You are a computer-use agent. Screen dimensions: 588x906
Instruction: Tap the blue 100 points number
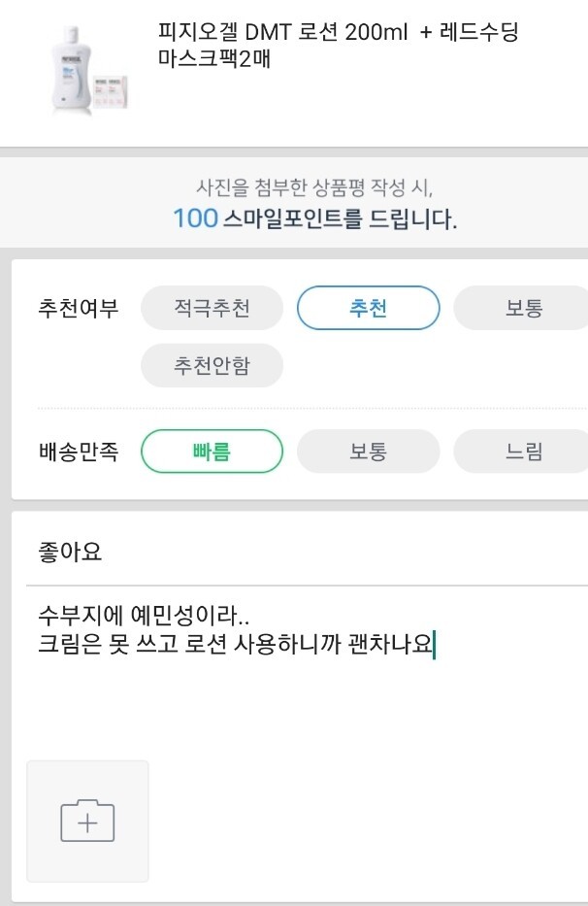(195, 219)
